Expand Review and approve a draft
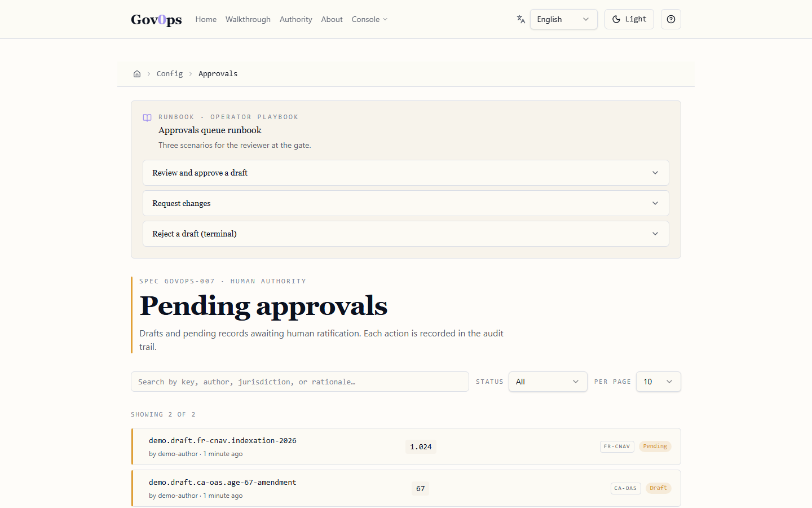 point(406,173)
